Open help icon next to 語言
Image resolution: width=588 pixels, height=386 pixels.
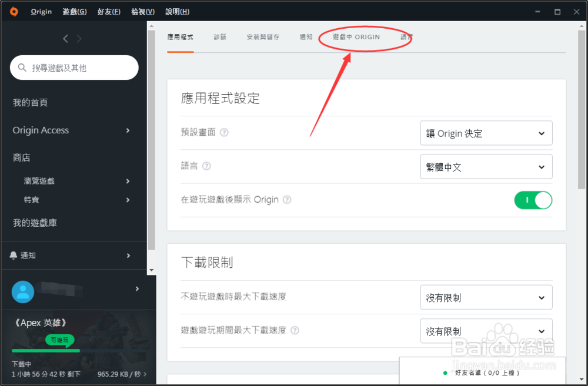pyautogui.click(x=206, y=166)
